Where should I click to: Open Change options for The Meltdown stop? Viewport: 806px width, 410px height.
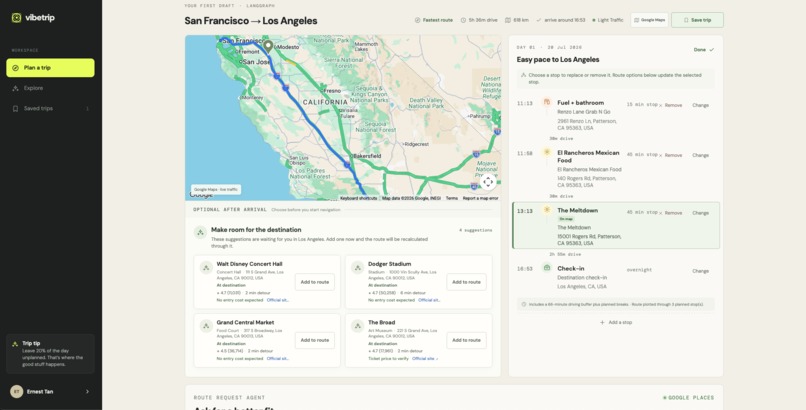point(700,213)
